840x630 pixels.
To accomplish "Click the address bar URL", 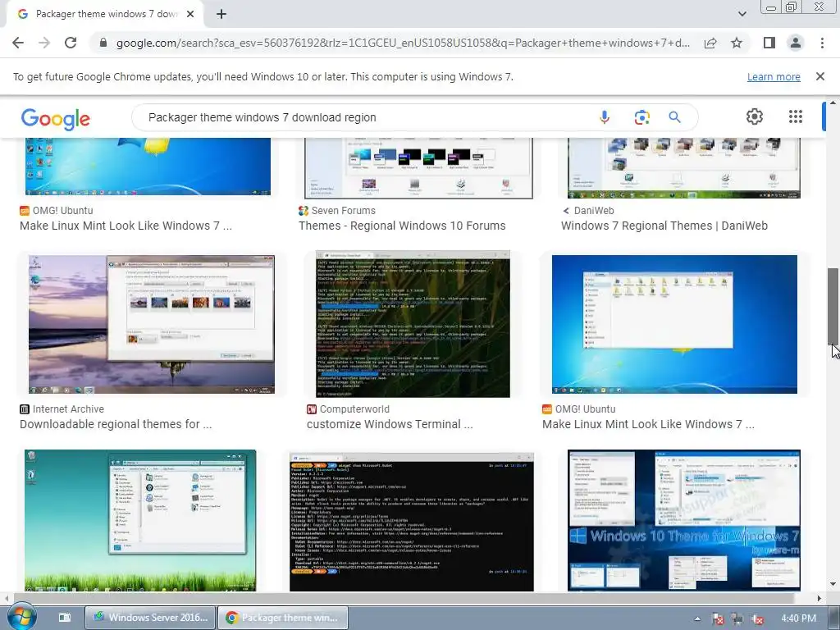I will [403, 43].
